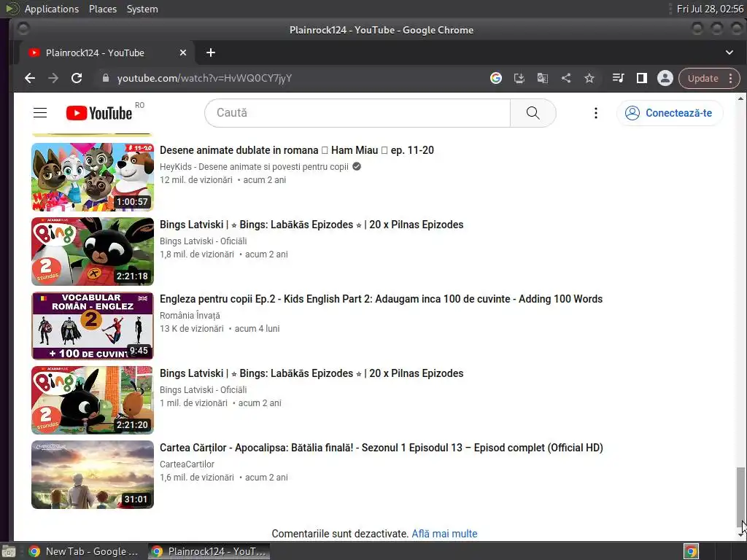The width and height of the screenshot is (747, 560).
Task: Open România Învață channel name
Action: (x=190, y=315)
